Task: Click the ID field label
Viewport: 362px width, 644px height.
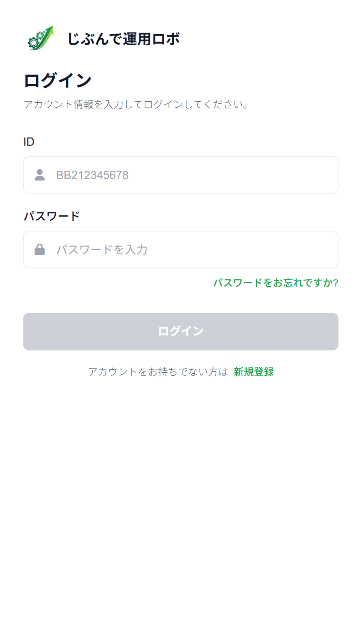Action: tap(29, 142)
